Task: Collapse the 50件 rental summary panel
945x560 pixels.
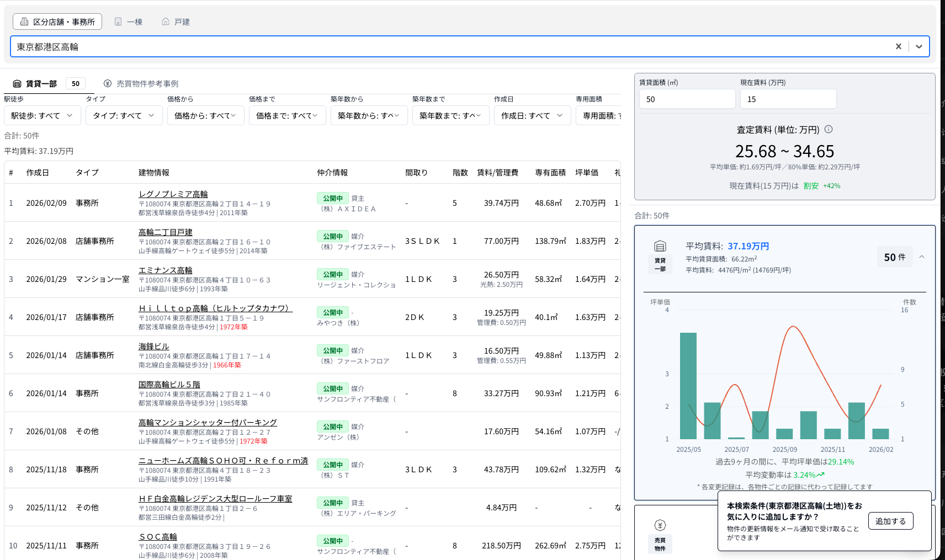Action: click(921, 257)
